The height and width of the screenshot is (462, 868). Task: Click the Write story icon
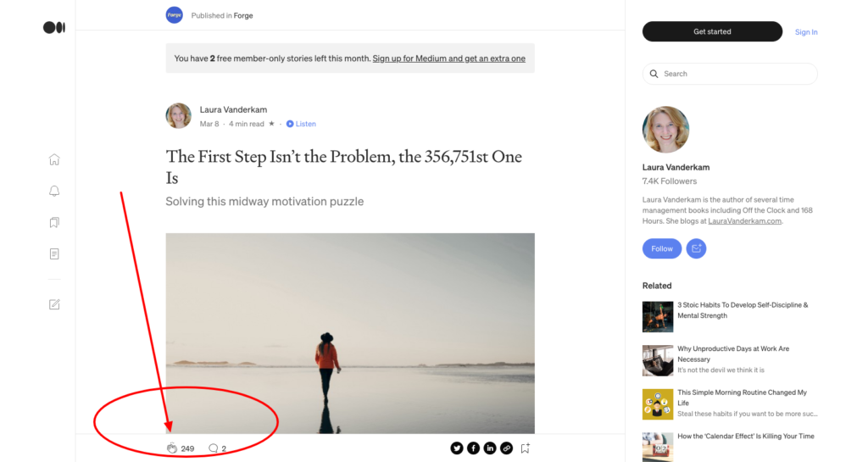pyautogui.click(x=54, y=304)
